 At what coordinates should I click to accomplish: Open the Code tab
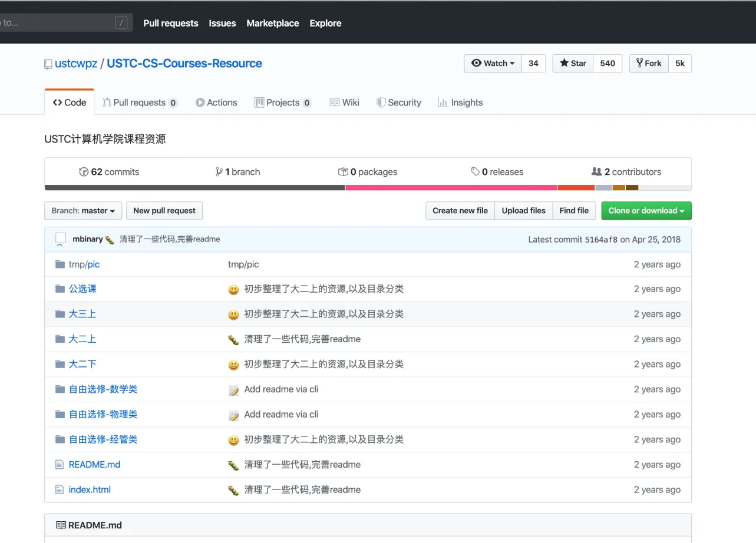[70, 102]
